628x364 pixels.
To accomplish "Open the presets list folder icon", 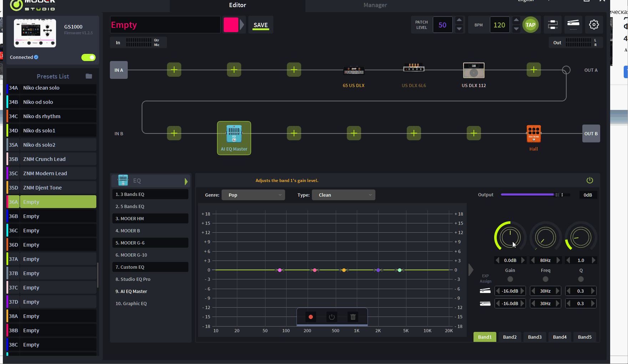I will 89,76.
